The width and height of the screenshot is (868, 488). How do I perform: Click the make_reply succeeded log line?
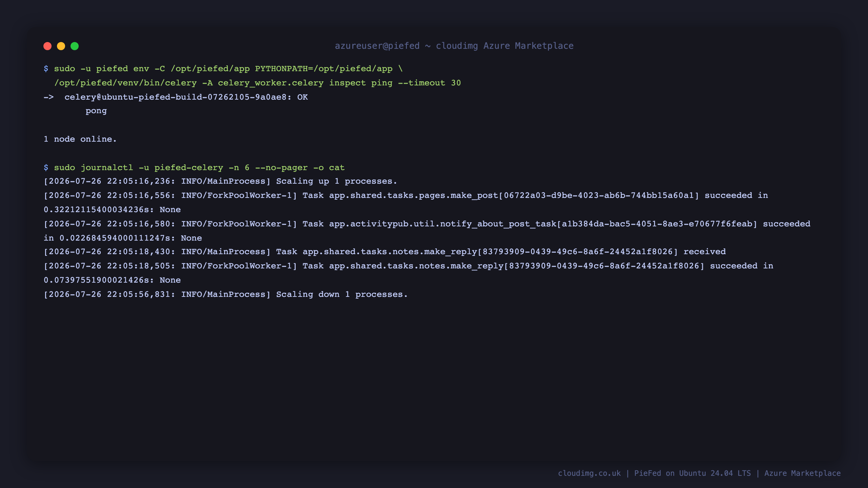[x=409, y=273]
